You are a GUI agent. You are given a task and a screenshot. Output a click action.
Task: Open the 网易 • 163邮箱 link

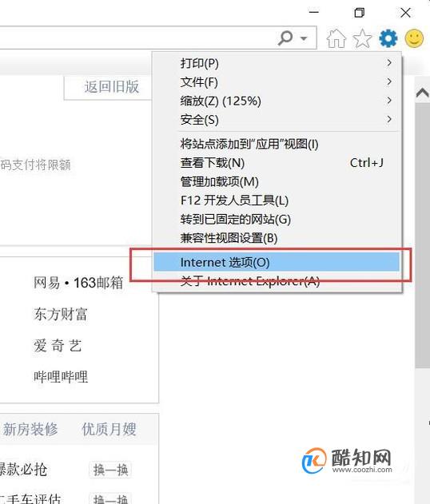click(x=78, y=283)
